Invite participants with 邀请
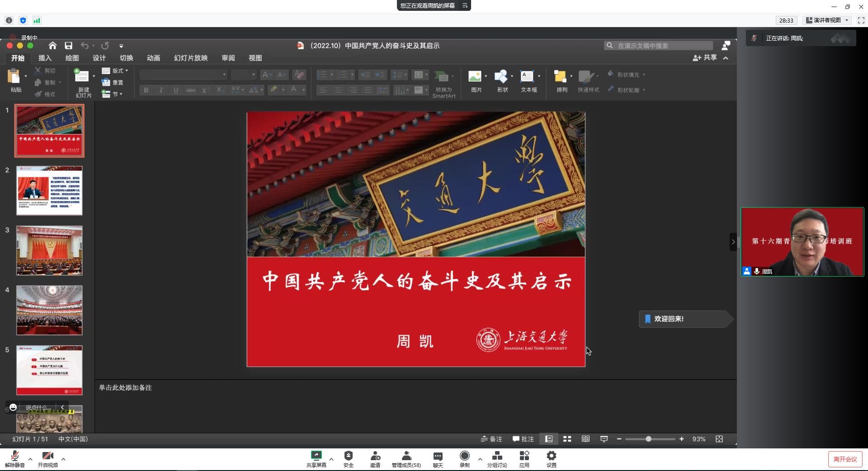868x471 pixels. (375, 459)
